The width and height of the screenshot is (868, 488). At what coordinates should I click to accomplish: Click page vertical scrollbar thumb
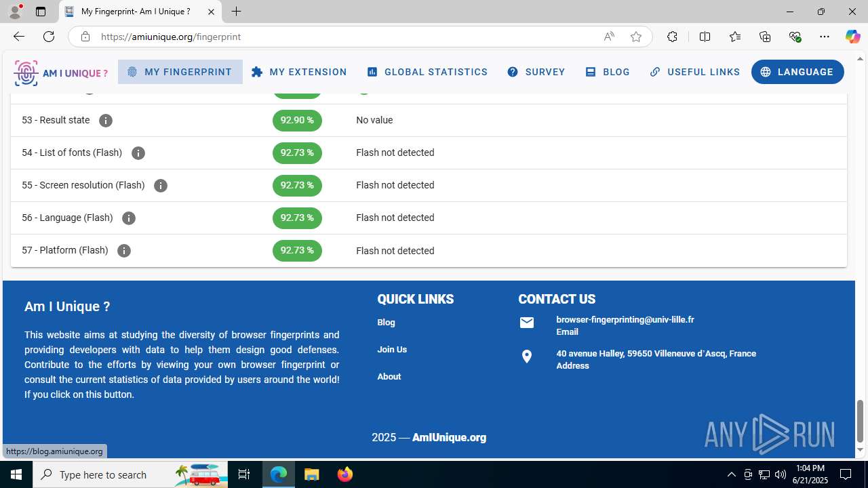[860, 420]
